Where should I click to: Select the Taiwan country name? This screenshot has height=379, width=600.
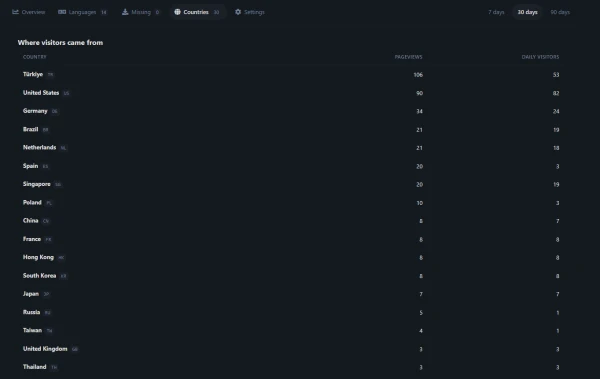tap(32, 330)
